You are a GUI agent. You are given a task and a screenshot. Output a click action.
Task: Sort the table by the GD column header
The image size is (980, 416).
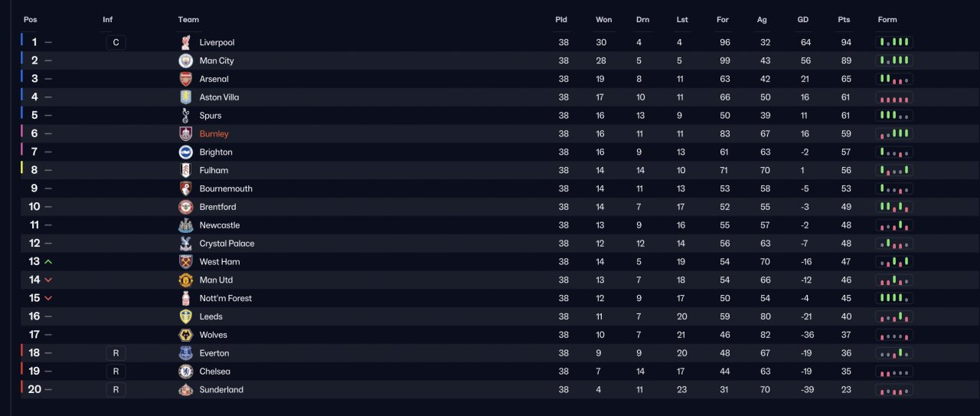(803, 20)
